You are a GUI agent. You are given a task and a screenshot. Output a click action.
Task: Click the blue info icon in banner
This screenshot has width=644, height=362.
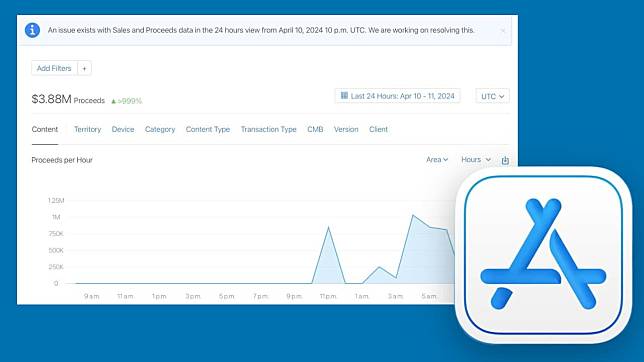[x=32, y=30]
